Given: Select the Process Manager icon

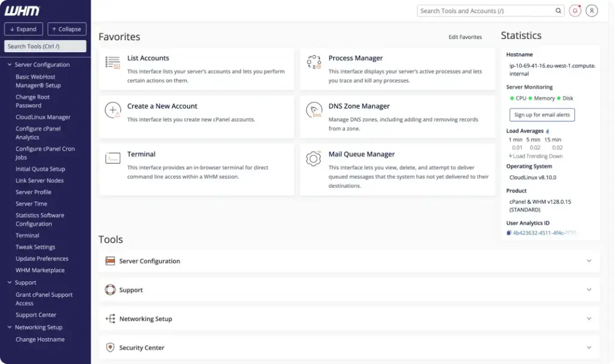Looking at the screenshot, I should (x=314, y=62).
